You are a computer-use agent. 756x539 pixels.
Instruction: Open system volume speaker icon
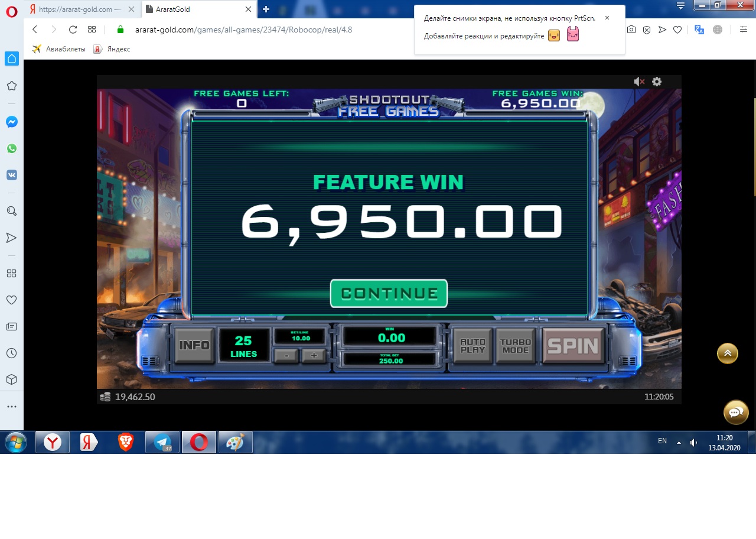[693, 442]
